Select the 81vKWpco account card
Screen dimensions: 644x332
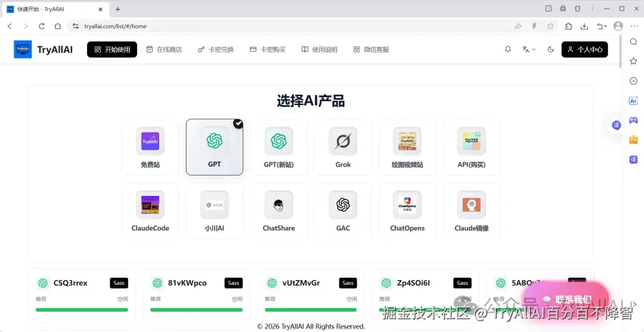coord(196,296)
